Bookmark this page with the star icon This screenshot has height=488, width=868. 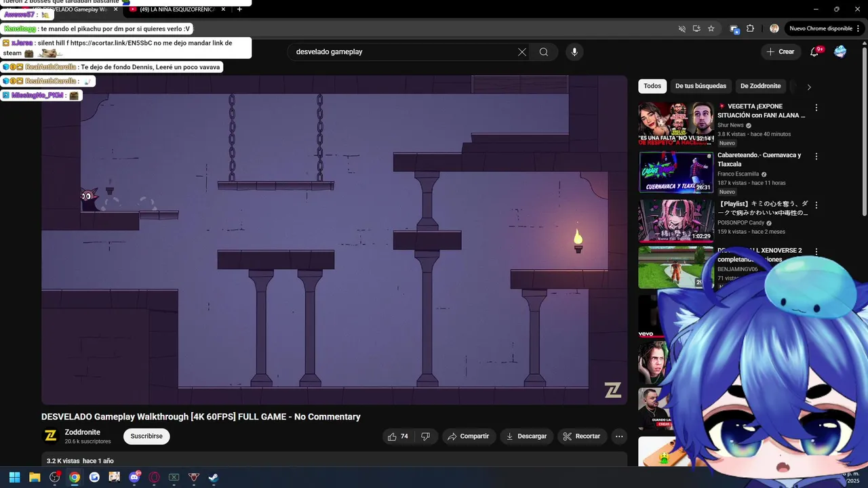tap(711, 28)
